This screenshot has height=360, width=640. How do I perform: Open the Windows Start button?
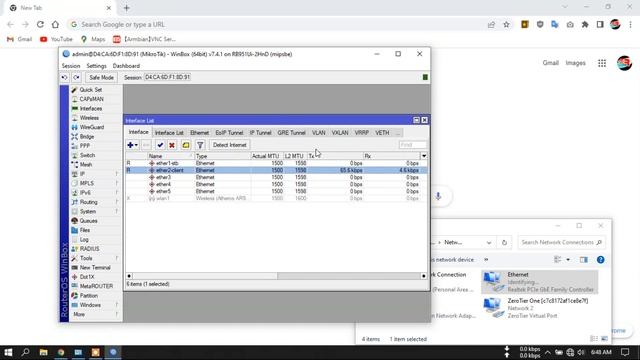click(x=8, y=352)
